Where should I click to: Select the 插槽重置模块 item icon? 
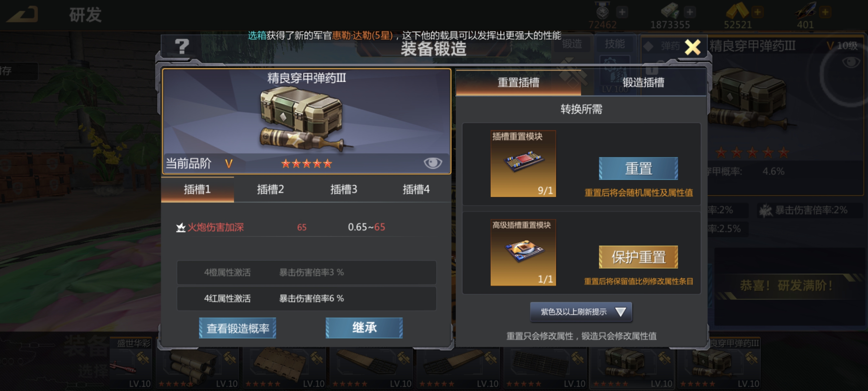(x=523, y=164)
